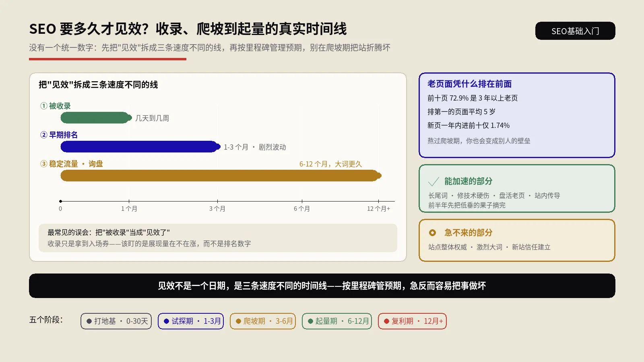
Task: Click the 6个月 axis tick label
Action: click(x=302, y=208)
